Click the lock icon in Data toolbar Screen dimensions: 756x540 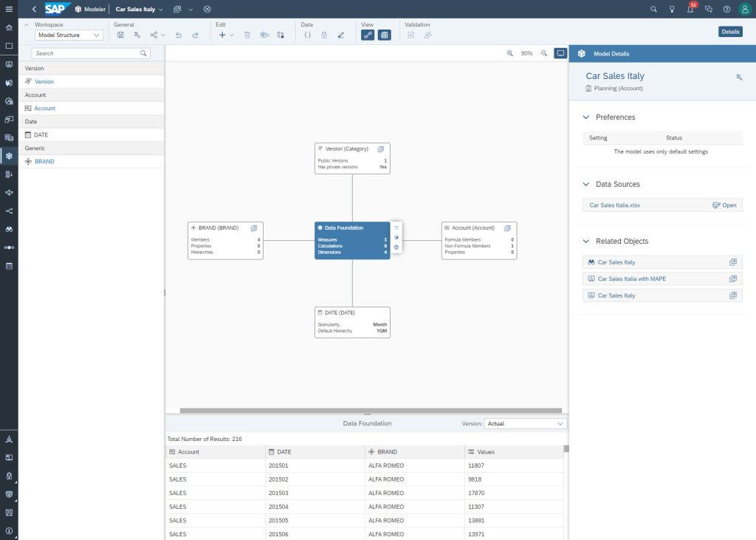point(324,35)
